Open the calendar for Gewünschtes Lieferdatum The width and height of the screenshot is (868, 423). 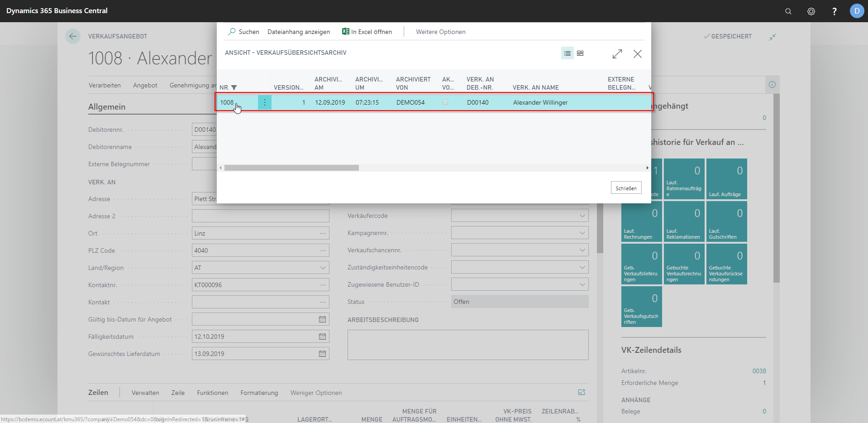click(322, 354)
